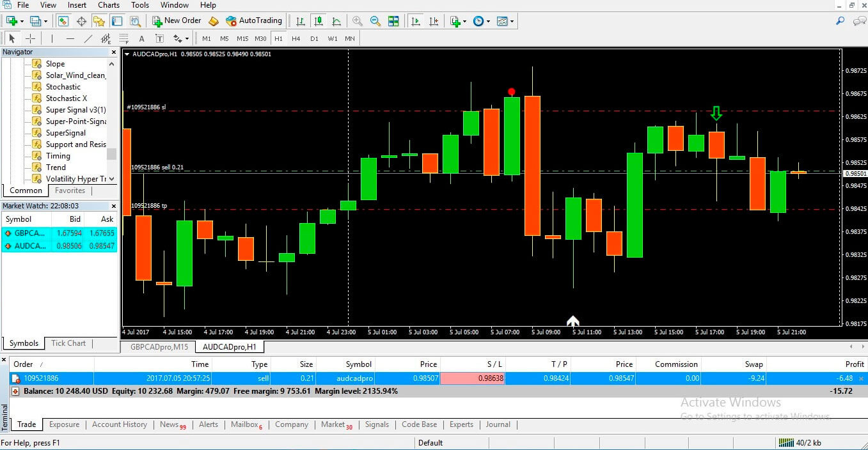The image size is (868, 450).
Task: Draw a Fibonacci retracement
Action: point(123,38)
